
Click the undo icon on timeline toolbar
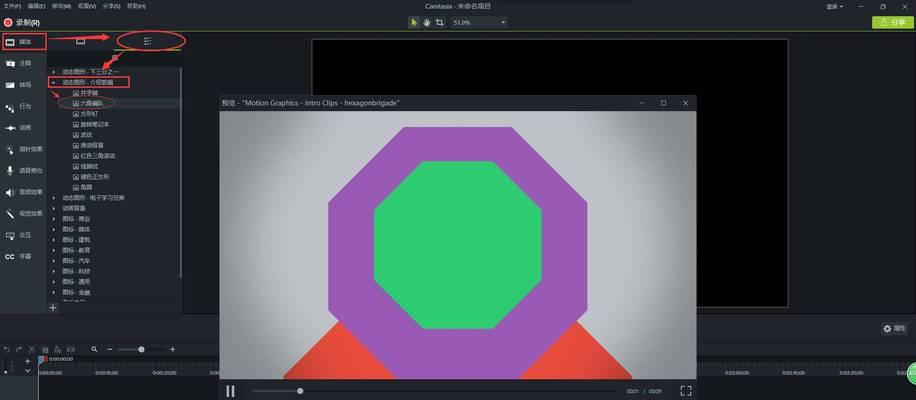6,349
